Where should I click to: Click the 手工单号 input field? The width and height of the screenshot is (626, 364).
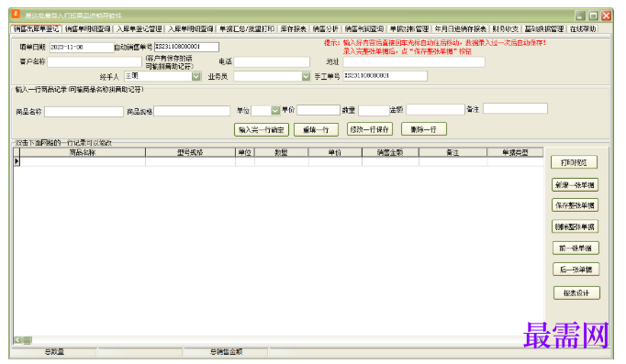(385, 76)
